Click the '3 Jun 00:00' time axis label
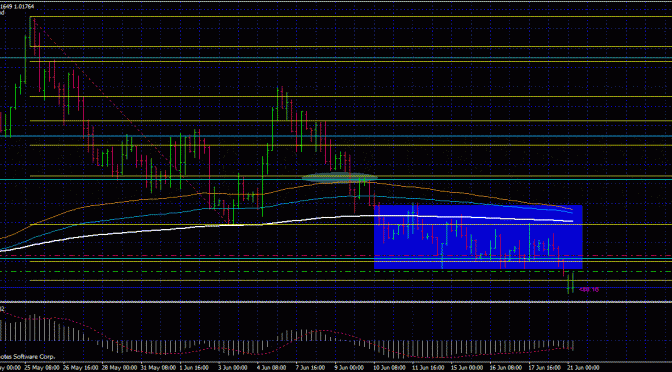The height and width of the screenshot is (372, 672). click(x=234, y=368)
